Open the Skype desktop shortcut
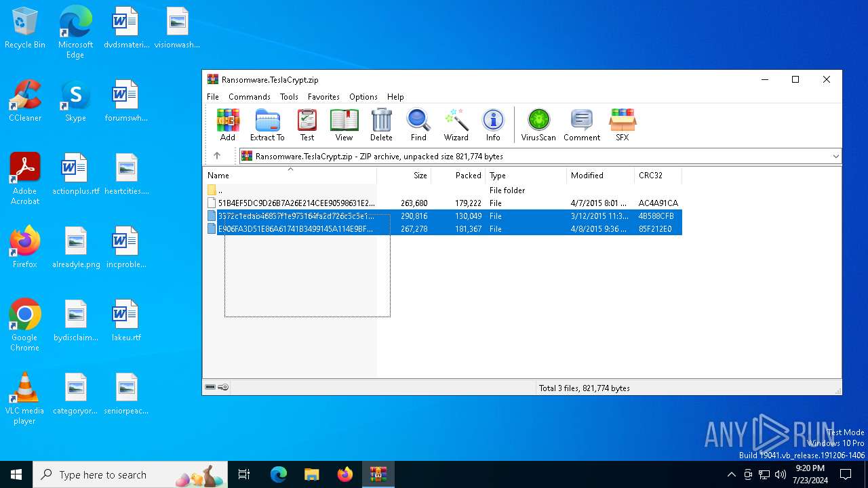Screen dimensions: 868x488 (75, 102)
